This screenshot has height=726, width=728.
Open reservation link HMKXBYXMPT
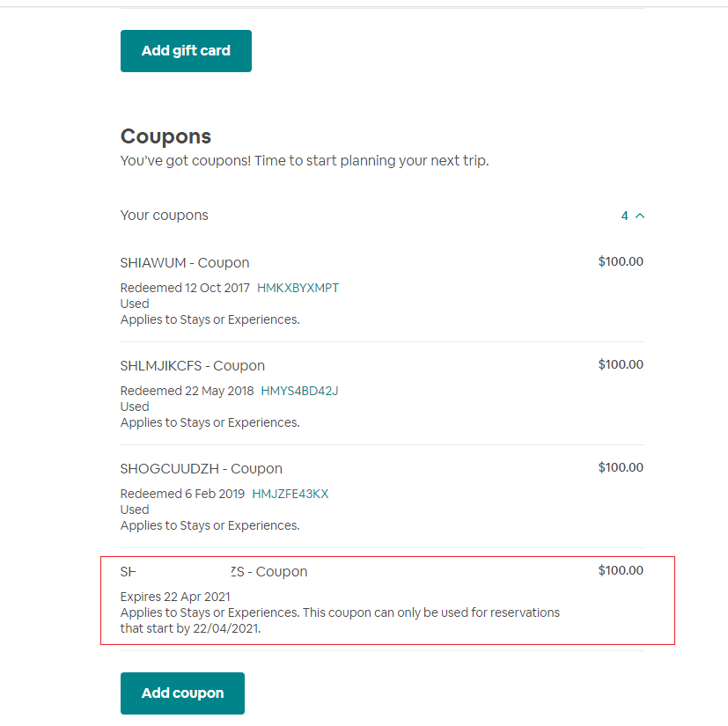pyautogui.click(x=298, y=288)
